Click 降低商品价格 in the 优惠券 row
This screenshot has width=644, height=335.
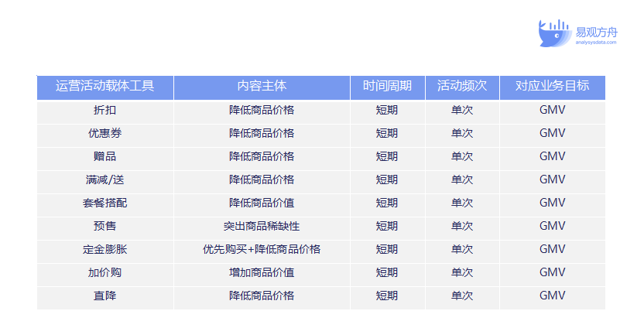pos(262,133)
